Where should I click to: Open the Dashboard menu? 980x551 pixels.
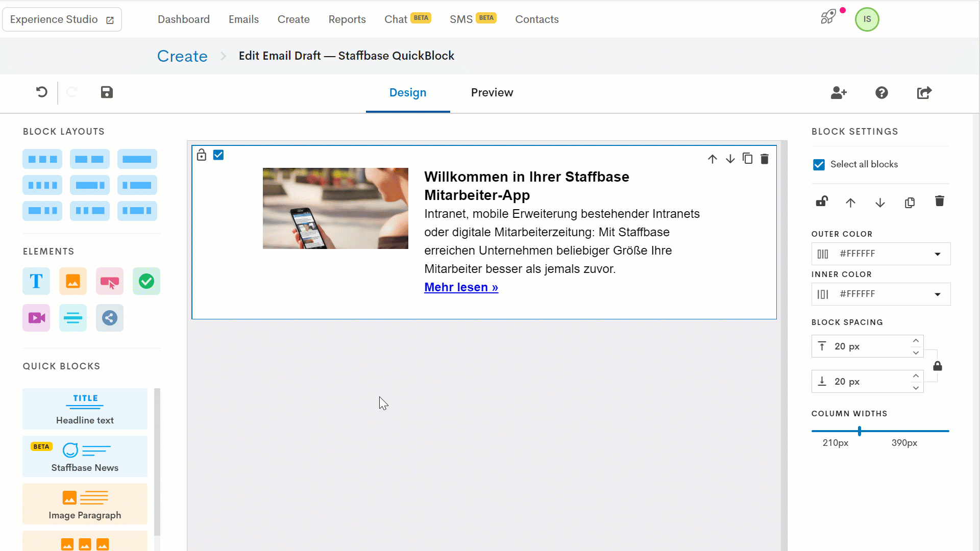184,19
